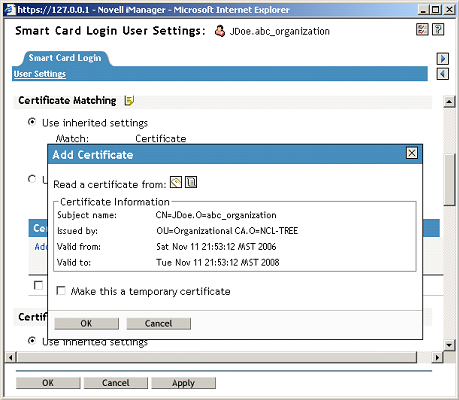This screenshot has height=400, width=459.
Task: Click OK in Add Certificate dialog
Action: pos(86,324)
